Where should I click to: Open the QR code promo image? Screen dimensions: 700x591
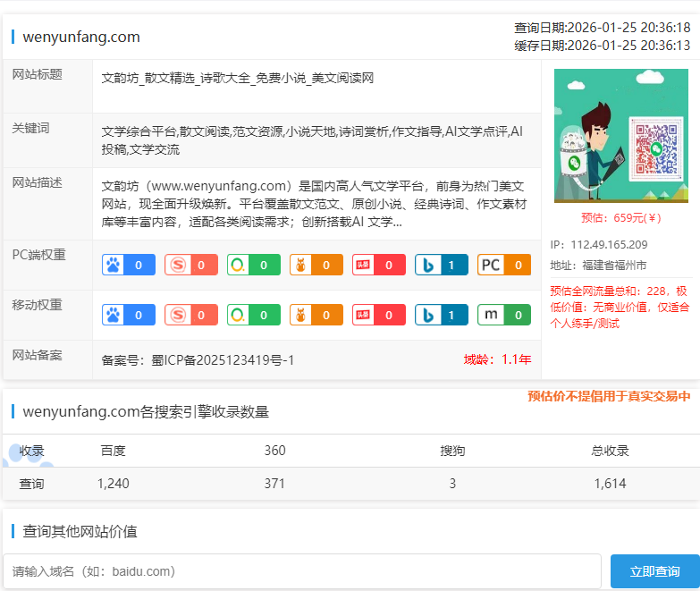click(620, 136)
